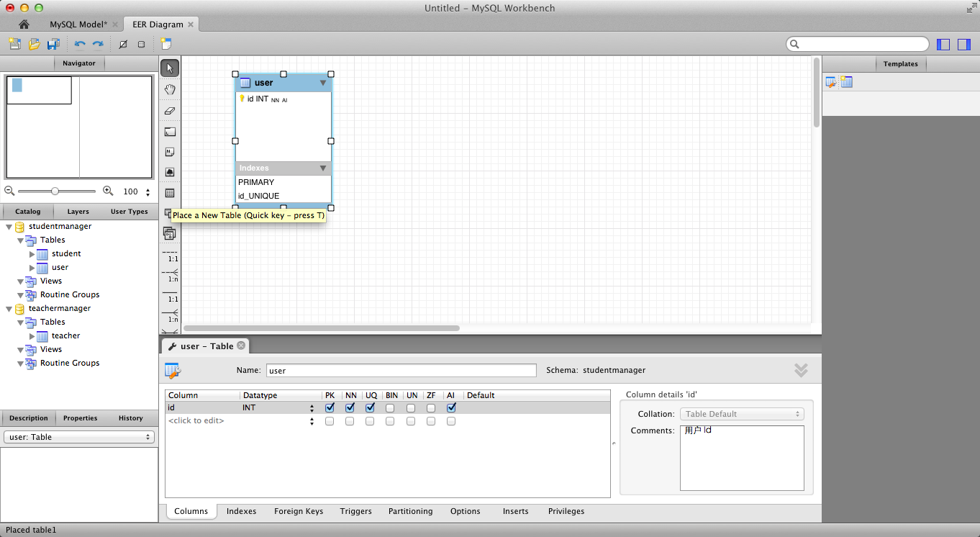Pick the first dashed 1:1 relationship tool

click(171, 256)
